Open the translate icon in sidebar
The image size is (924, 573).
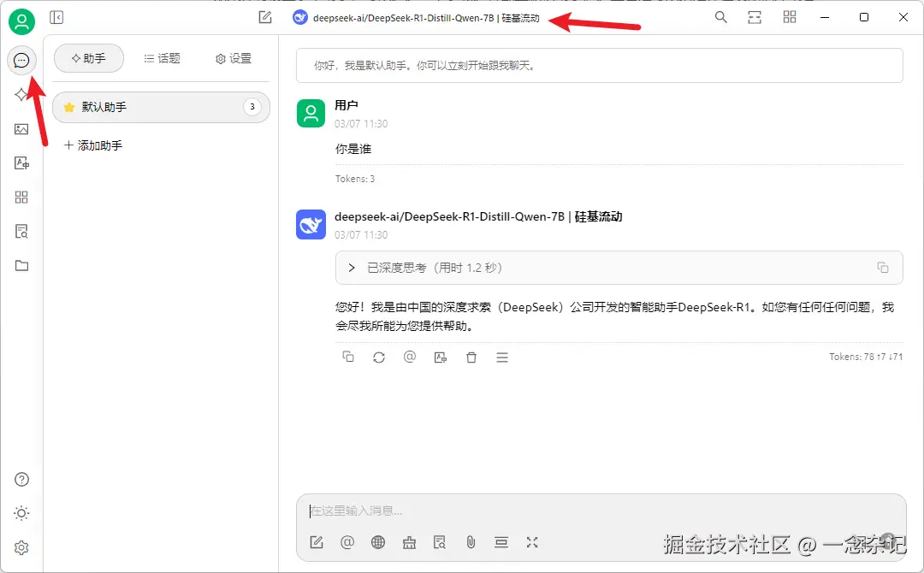click(x=21, y=163)
